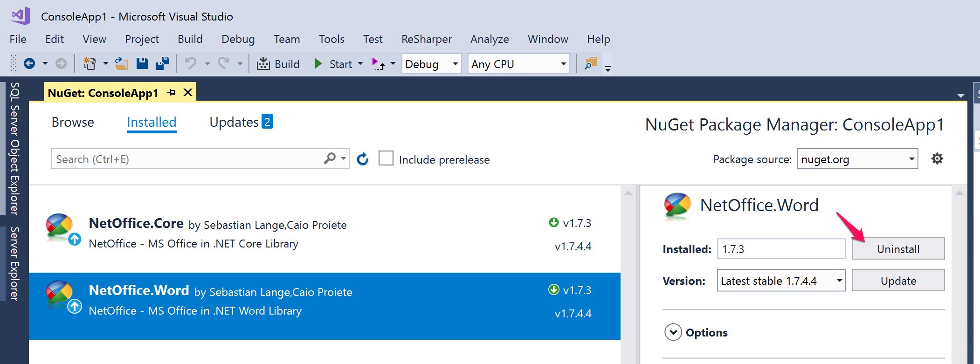
Task: Click the Navigate Backward arrow icon
Action: tap(29, 63)
